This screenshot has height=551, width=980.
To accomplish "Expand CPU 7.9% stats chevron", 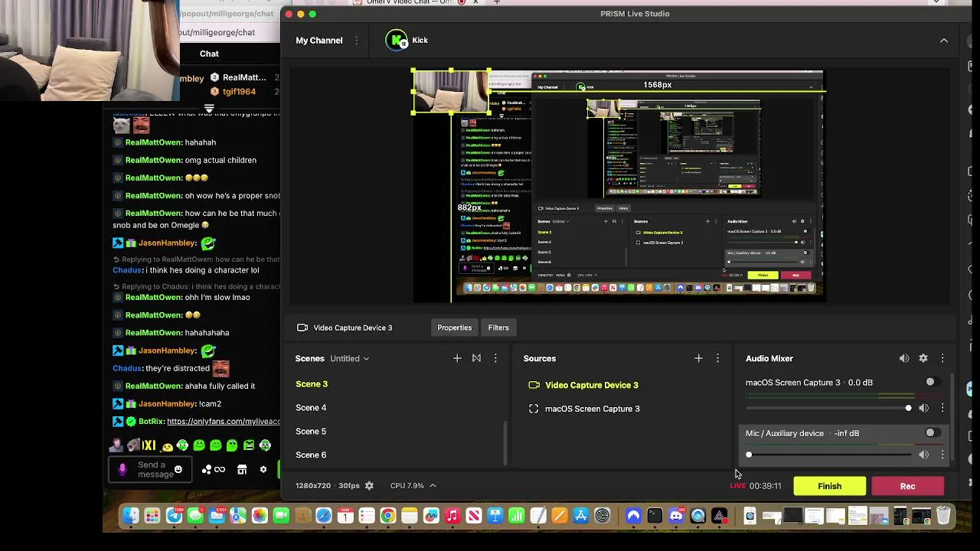I will pos(433,486).
